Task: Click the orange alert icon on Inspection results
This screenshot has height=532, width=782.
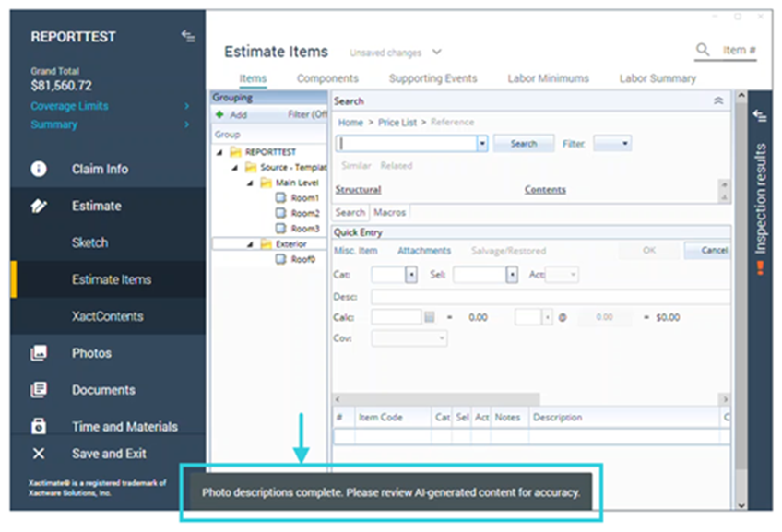Action: [x=760, y=267]
